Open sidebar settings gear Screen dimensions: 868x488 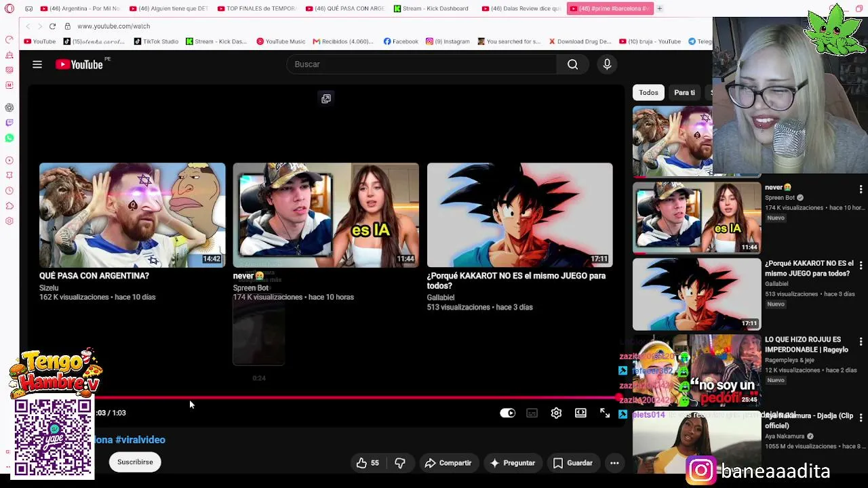tap(9, 220)
